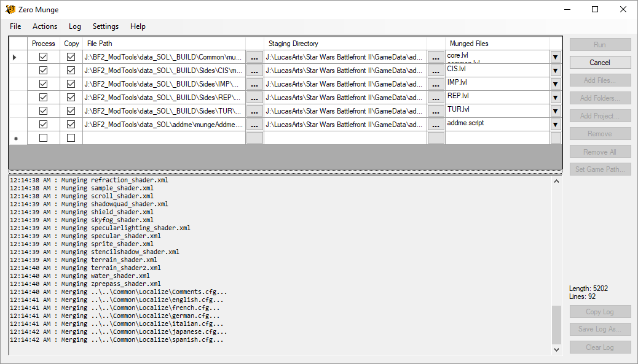Image resolution: width=638 pixels, height=364 pixels.
Task: Browse staging directory for IMP.lvl row
Action: [x=436, y=83]
